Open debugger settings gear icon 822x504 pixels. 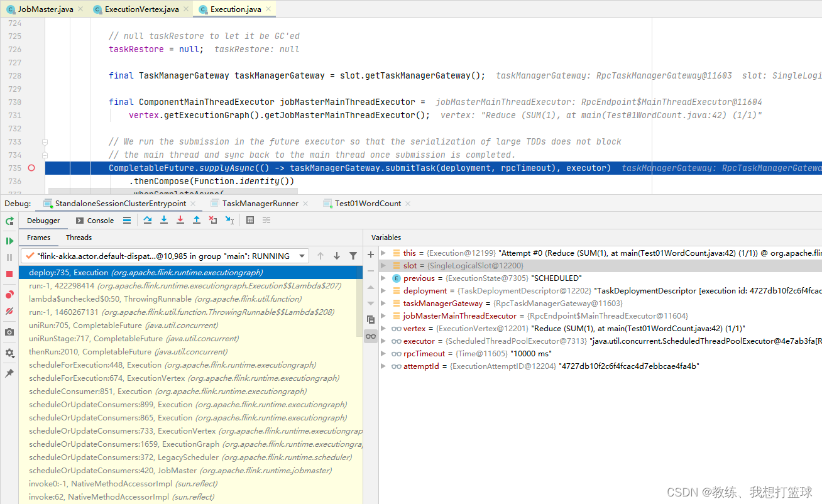pos(9,353)
